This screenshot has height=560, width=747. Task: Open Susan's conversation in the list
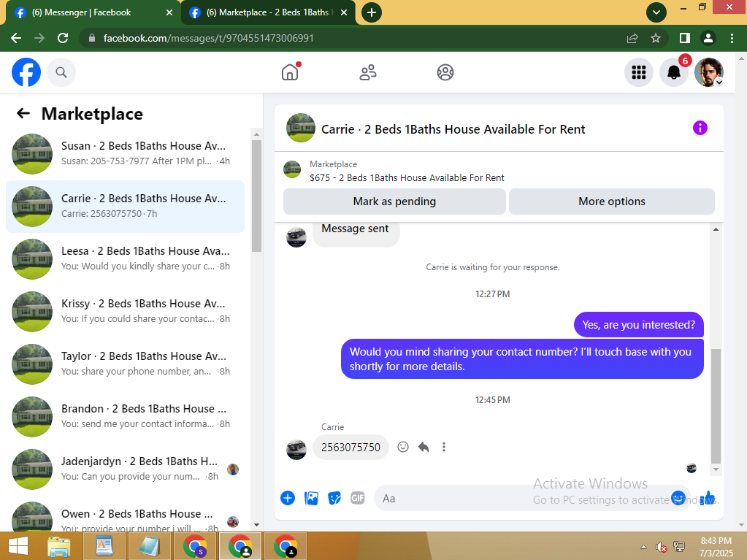pyautogui.click(x=125, y=154)
